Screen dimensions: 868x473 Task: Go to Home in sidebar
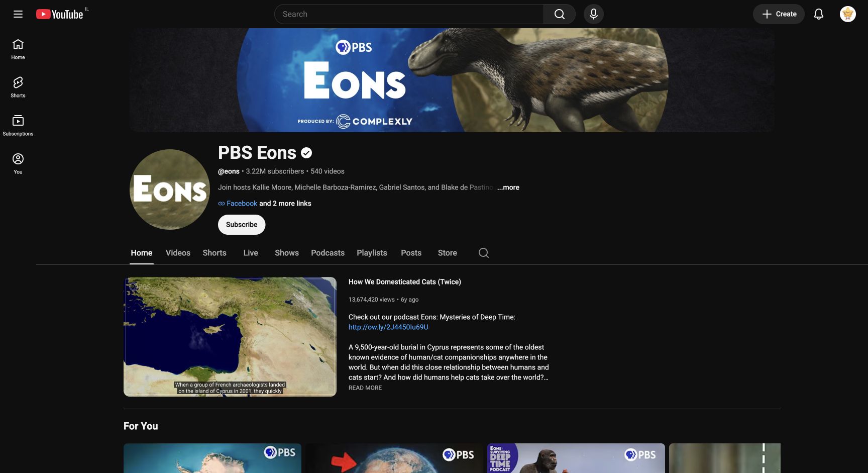(18, 49)
